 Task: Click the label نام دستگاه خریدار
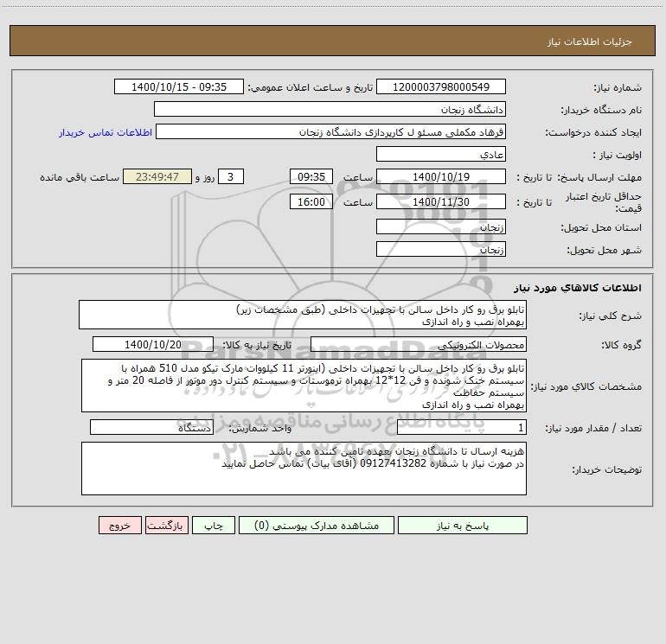pos(601,110)
